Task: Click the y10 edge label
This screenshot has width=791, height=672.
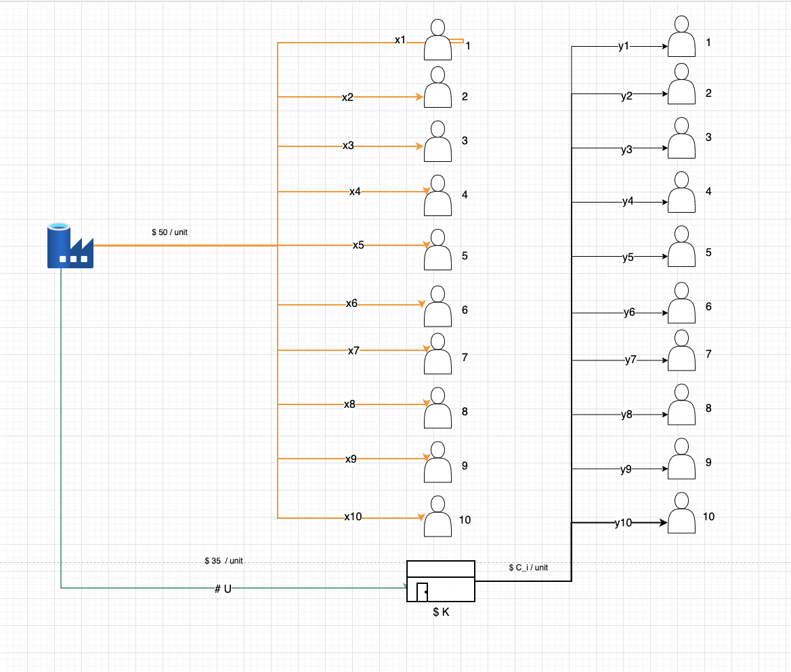Action: point(623,523)
